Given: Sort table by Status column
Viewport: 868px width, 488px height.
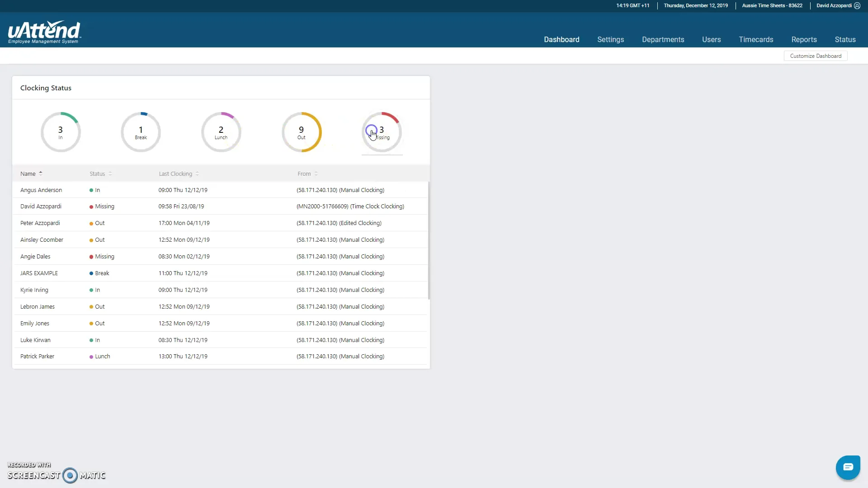Looking at the screenshot, I should 100,174.
